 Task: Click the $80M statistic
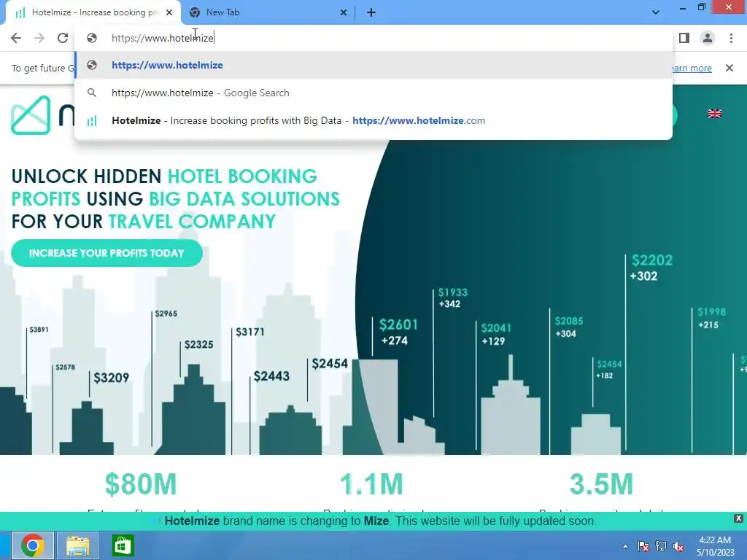pos(141,484)
